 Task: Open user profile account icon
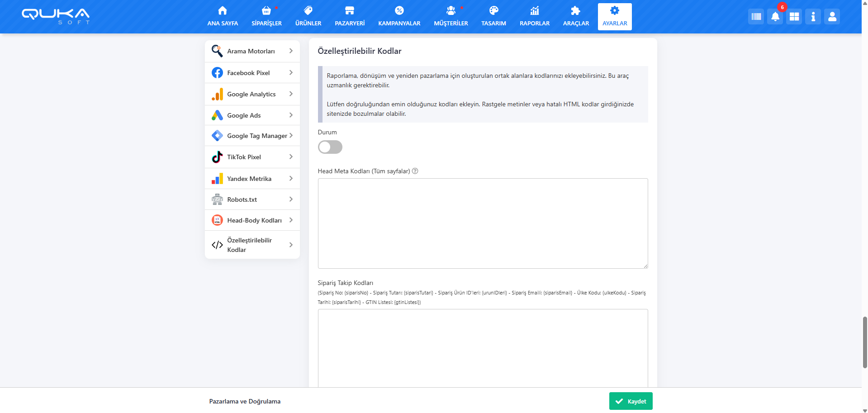tap(832, 17)
